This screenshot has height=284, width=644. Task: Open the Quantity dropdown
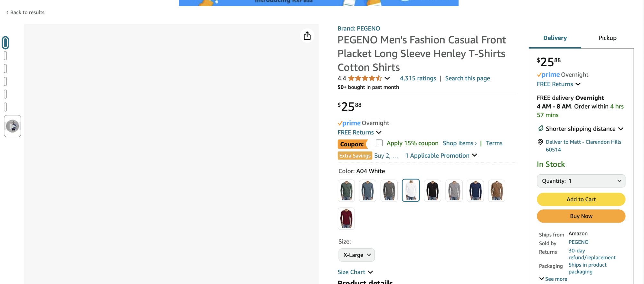click(581, 181)
